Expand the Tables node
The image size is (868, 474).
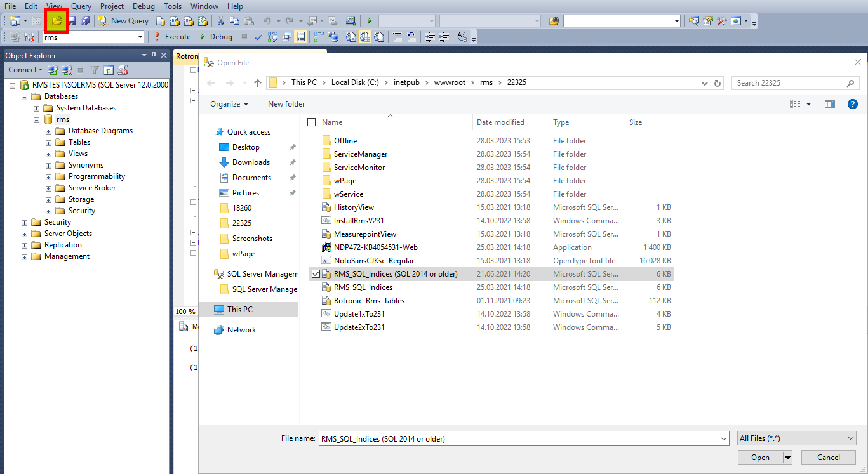[x=48, y=142]
